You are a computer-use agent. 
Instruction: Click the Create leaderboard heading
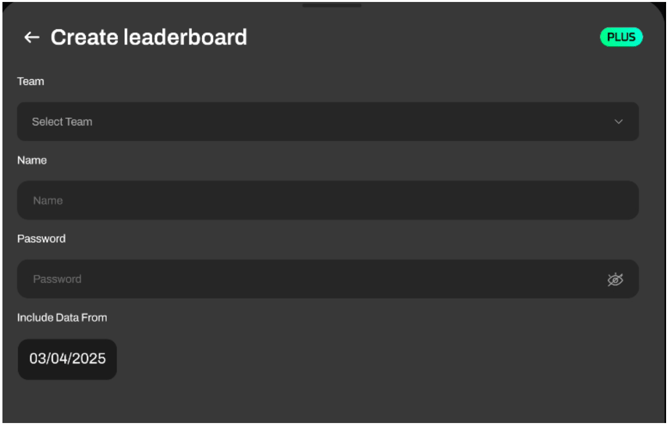(x=149, y=38)
